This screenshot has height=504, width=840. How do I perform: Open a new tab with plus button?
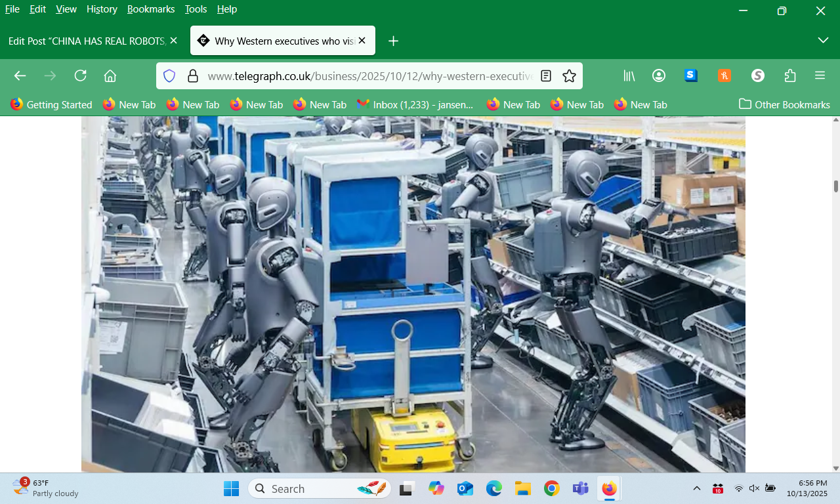393,41
